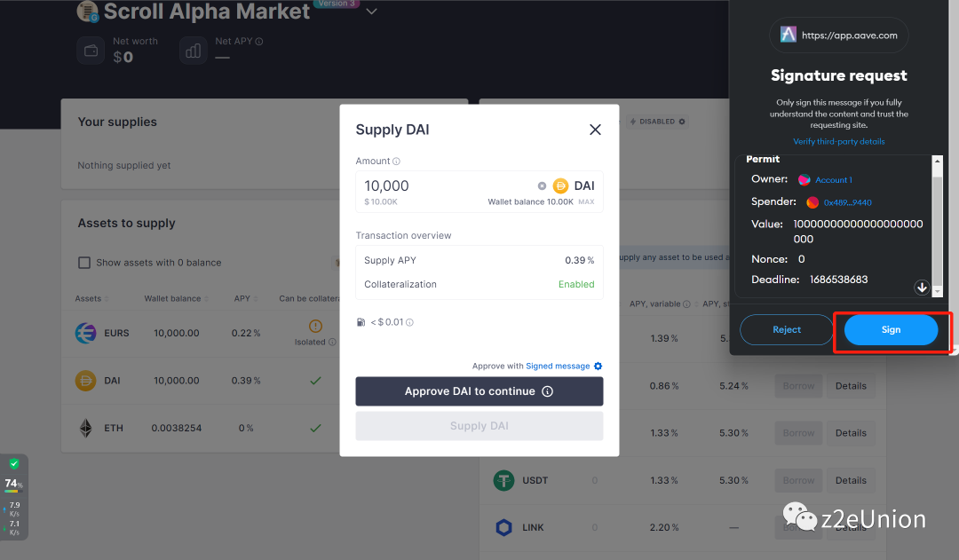Expand the Scroll Alpha Market selector
Viewport: 959px width, 560px height.
point(371,12)
